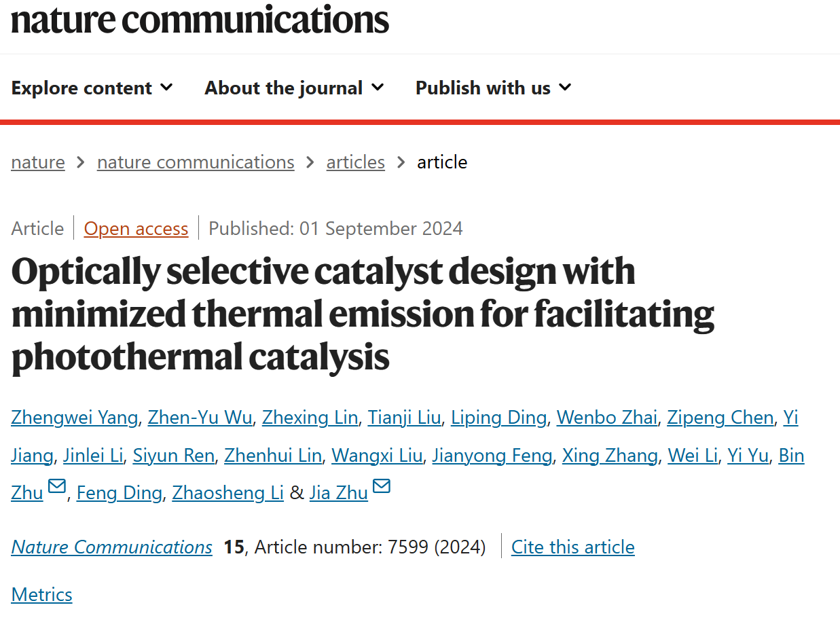Open author Liping Ding's details

499,418
